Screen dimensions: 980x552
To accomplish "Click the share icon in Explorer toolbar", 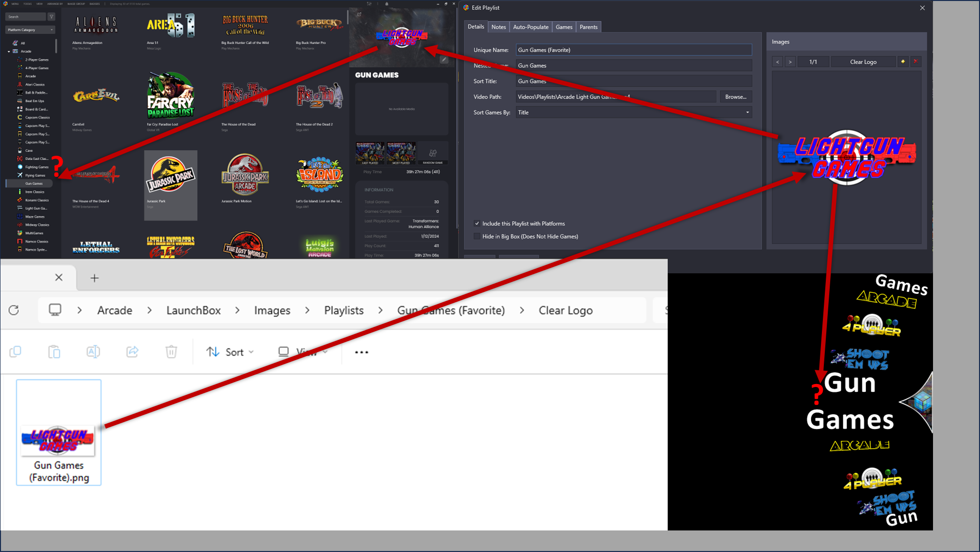I will (x=132, y=352).
